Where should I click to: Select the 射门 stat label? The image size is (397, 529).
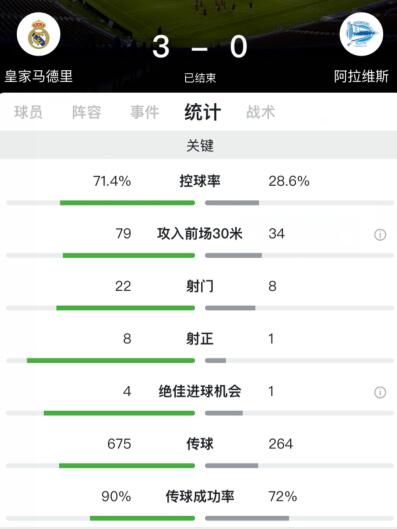[200, 286]
